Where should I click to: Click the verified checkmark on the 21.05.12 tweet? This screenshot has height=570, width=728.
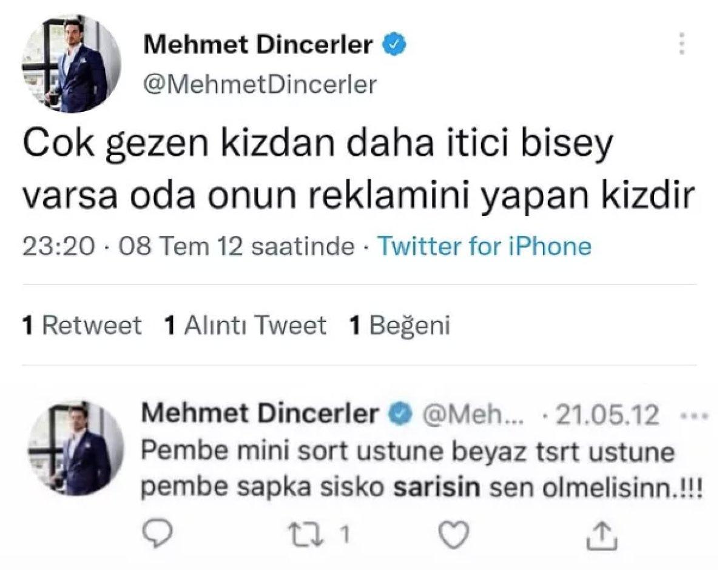click(399, 414)
